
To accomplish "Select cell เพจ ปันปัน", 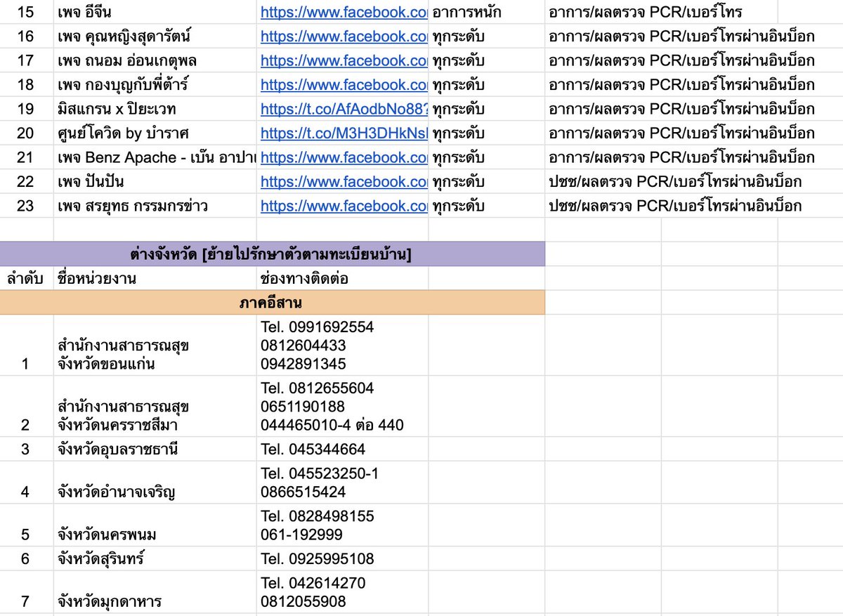I will click(x=155, y=182).
